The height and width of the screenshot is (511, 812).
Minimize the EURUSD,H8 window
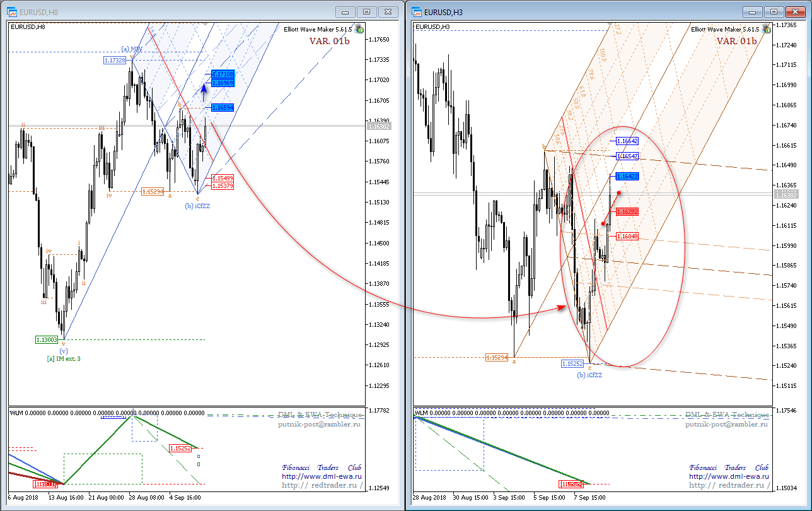(x=345, y=11)
